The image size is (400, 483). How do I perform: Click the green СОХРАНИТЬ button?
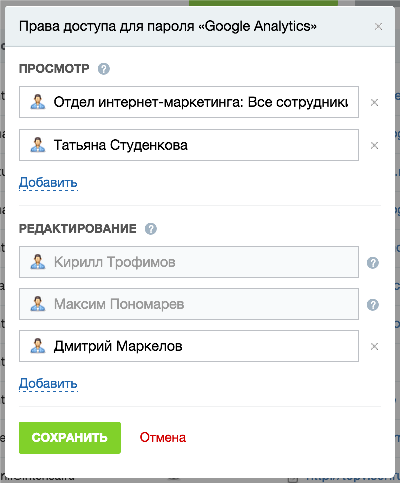click(70, 438)
